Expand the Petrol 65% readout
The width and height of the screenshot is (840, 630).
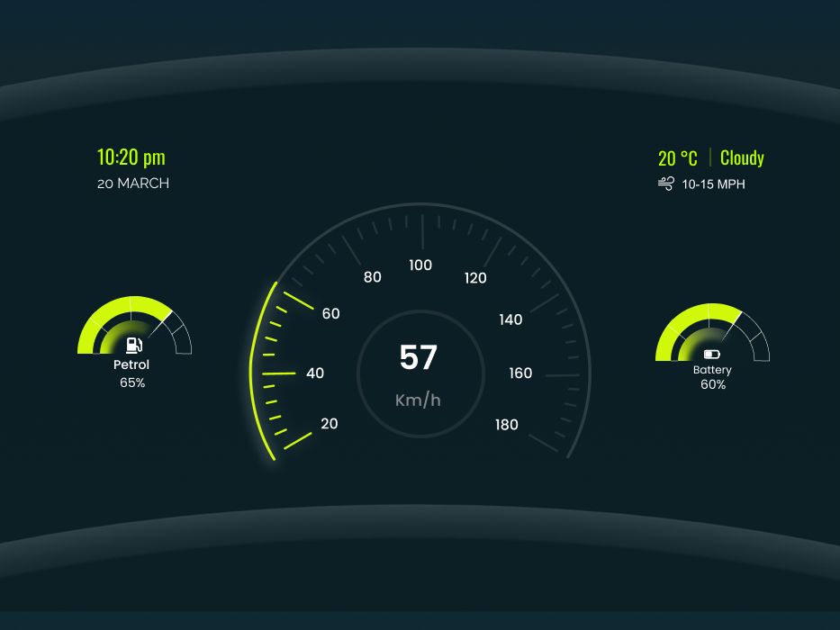coord(132,382)
